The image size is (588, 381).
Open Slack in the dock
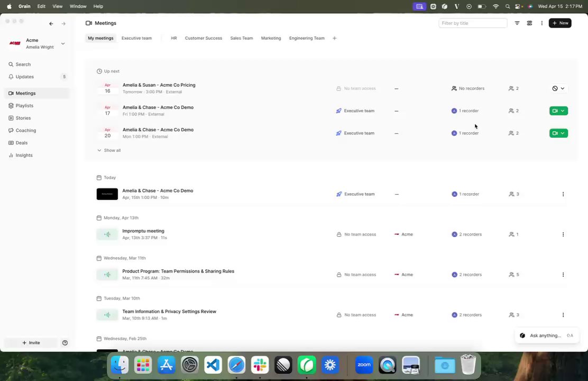coord(260,365)
